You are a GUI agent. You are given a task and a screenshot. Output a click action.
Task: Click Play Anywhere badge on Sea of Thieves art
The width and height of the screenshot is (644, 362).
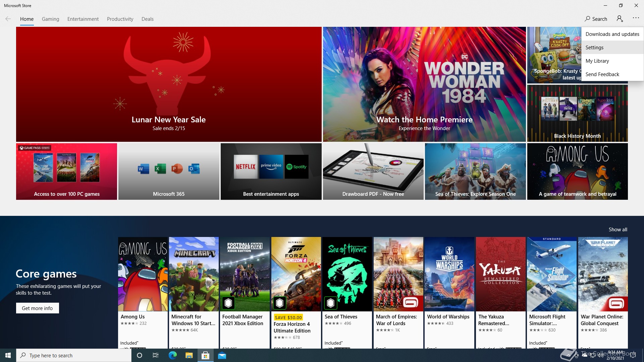coord(331,303)
